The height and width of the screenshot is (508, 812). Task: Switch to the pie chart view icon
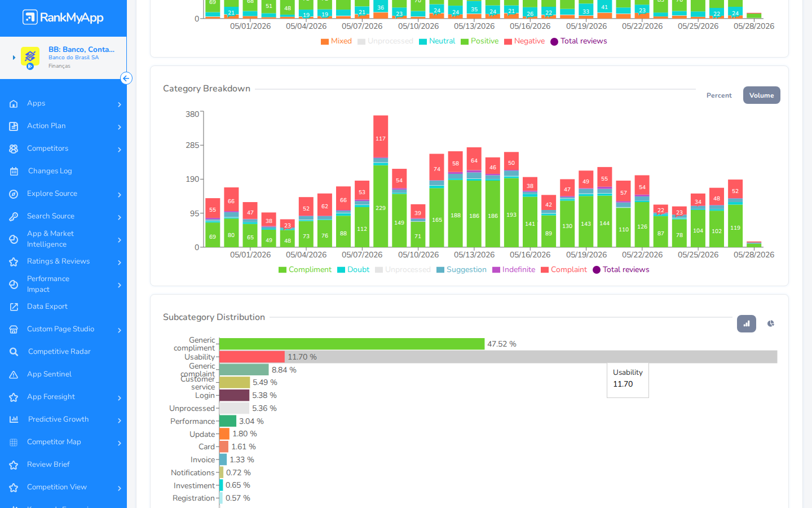coord(771,323)
